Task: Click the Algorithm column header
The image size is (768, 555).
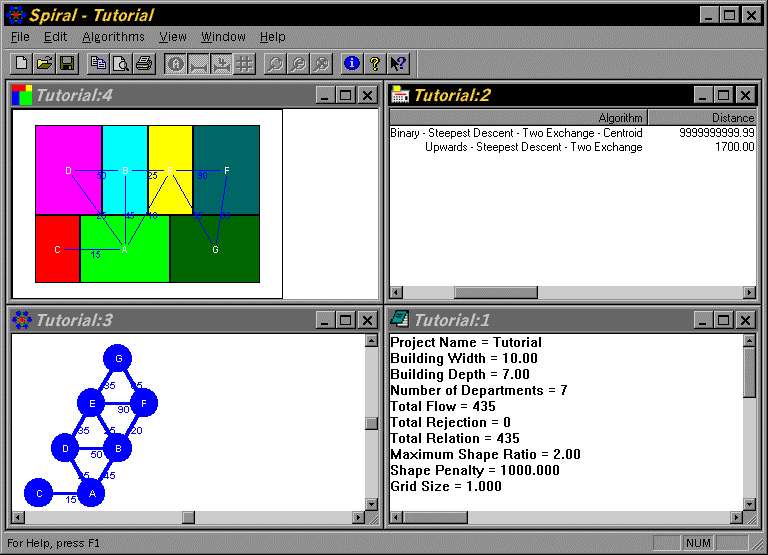Action: click(x=518, y=118)
